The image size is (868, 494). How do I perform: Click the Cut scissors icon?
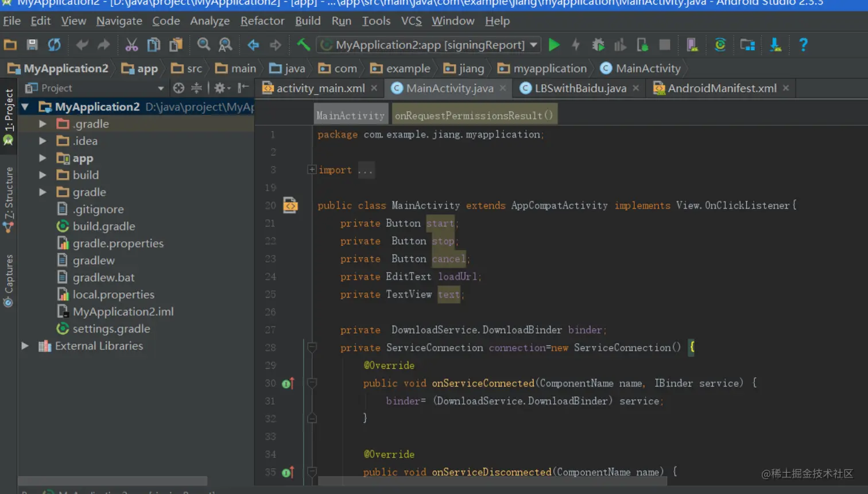(x=131, y=45)
